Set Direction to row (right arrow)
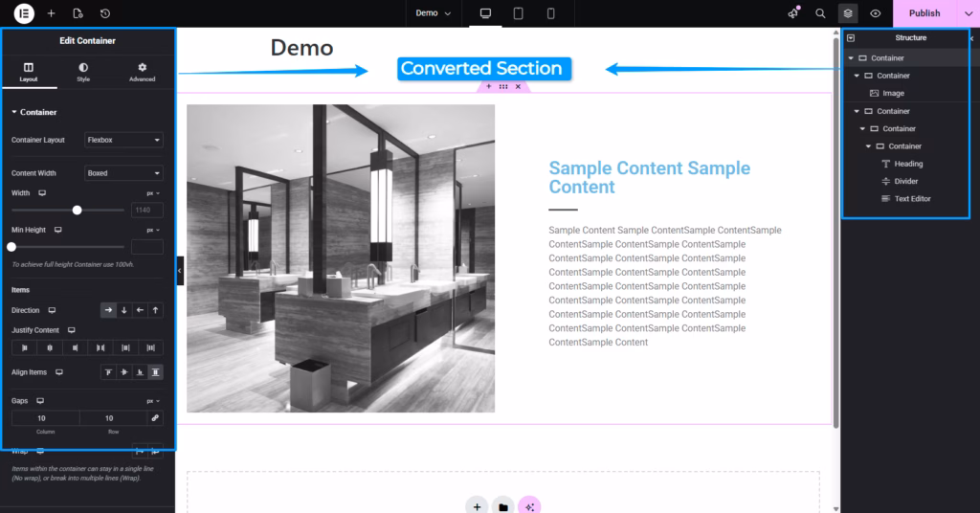This screenshot has height=513, width=980. [x=108, y=310]
